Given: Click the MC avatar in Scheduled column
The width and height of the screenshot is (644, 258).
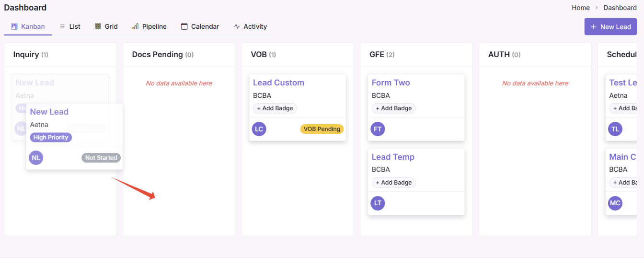Looking at the screenshot, I should 615,203.
